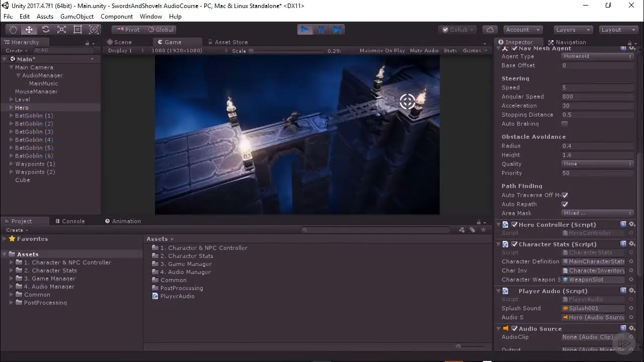This screenshot has height=362, width=644.
Task: Search project assets by label icon
Action: pos(472,230)
